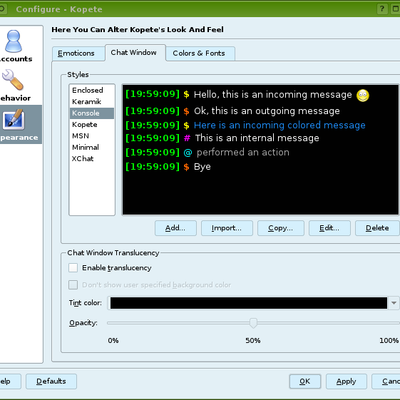
Task: Click the 0% opacity label
Action: point(113,340)
